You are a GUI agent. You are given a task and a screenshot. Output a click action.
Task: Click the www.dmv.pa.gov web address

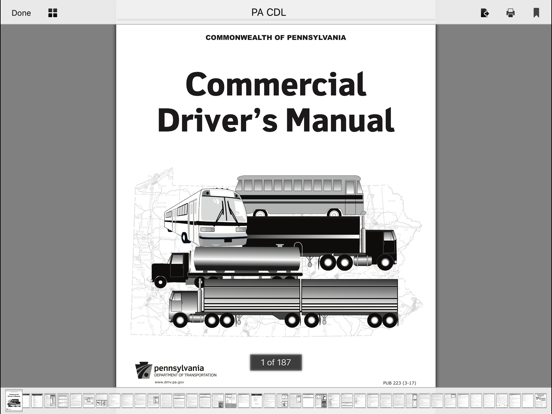point(169,382)
